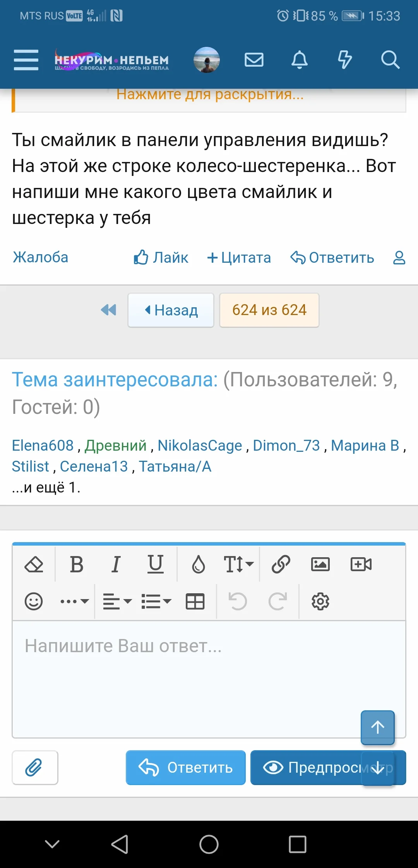Open the lightning bolt what's new icon

coord(345,60)
